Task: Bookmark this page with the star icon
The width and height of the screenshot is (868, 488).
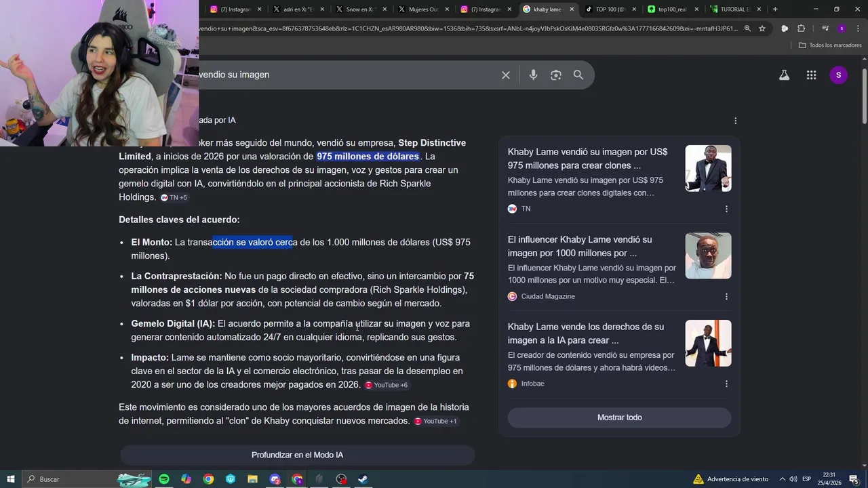Action: coord(762,28)
